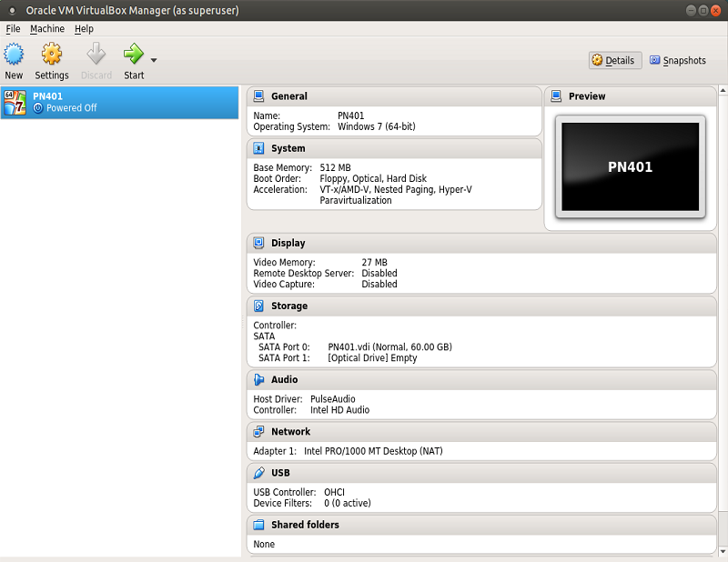Click the Preview panel title
The image size is (728, 562).
pos(587,96)
